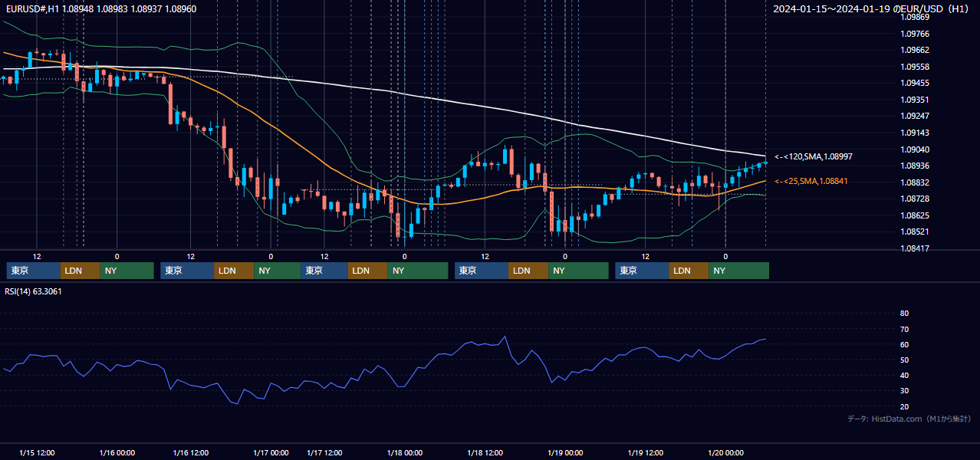
Task: Click price axis label 1.09766
Action: (915, 34)
